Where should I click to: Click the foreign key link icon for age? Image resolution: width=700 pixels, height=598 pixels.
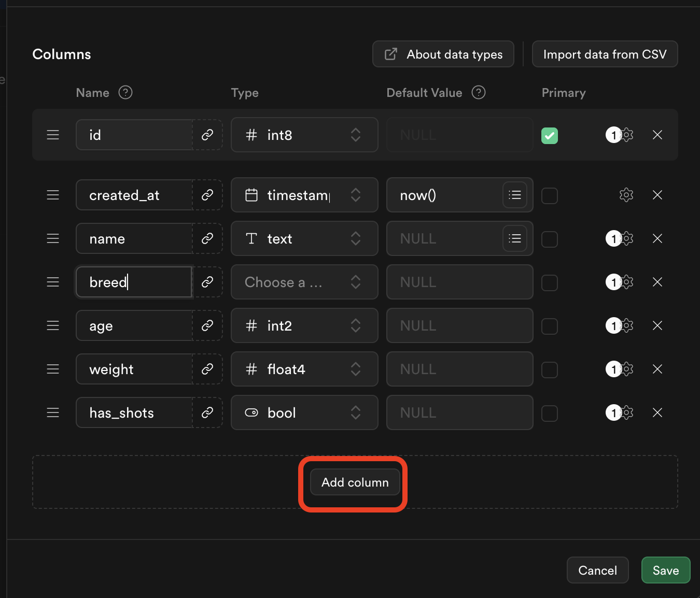coord(207,325)
